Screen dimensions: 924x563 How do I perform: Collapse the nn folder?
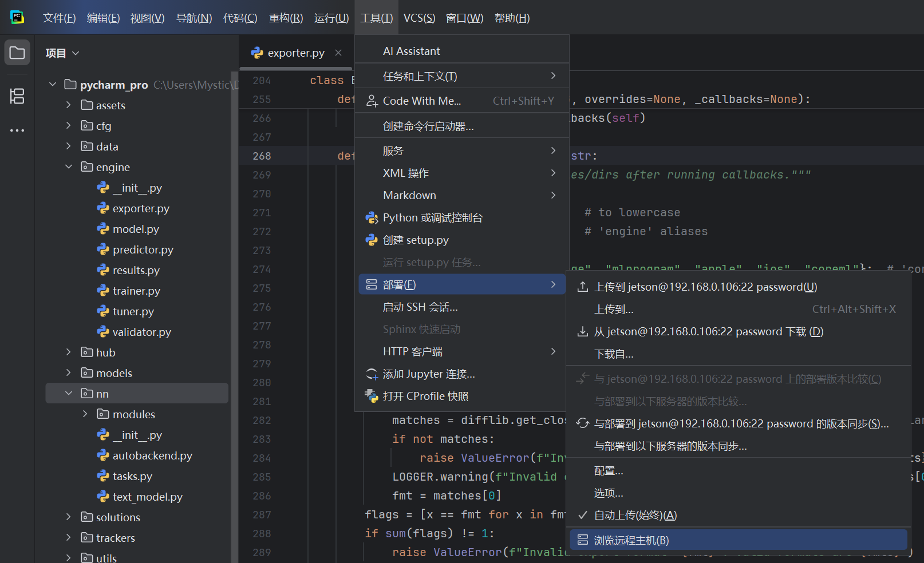pyautogui.click(x=69, y=394)
